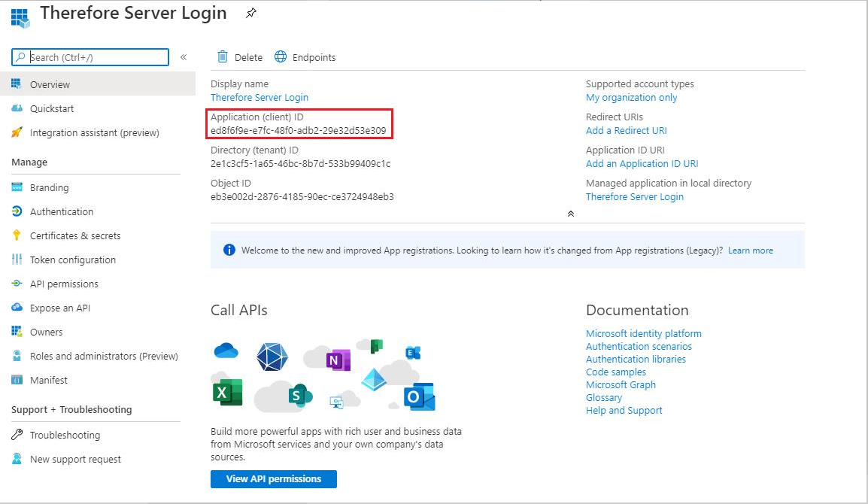Click the pin icon beside the title
This screenshot has height=504, width=868.
(251, 13)
